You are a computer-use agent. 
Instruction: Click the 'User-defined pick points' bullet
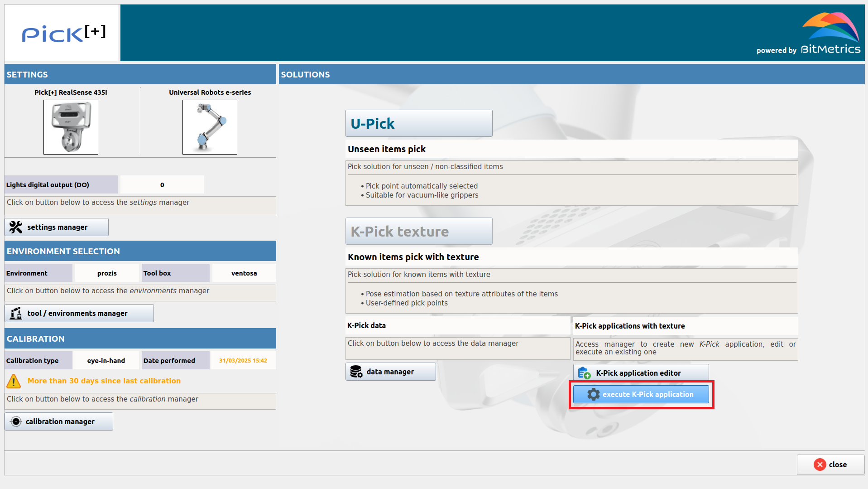coord(407,303)
